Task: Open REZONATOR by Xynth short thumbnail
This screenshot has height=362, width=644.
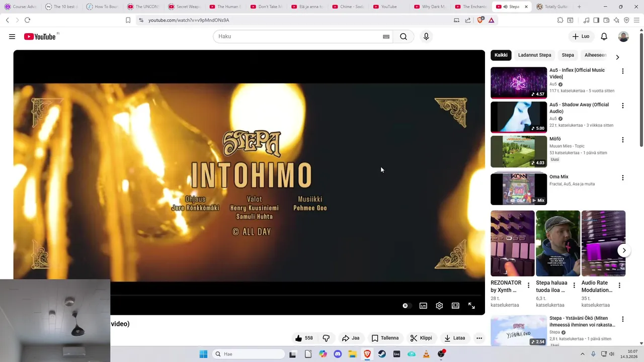Action: point(513,243)
